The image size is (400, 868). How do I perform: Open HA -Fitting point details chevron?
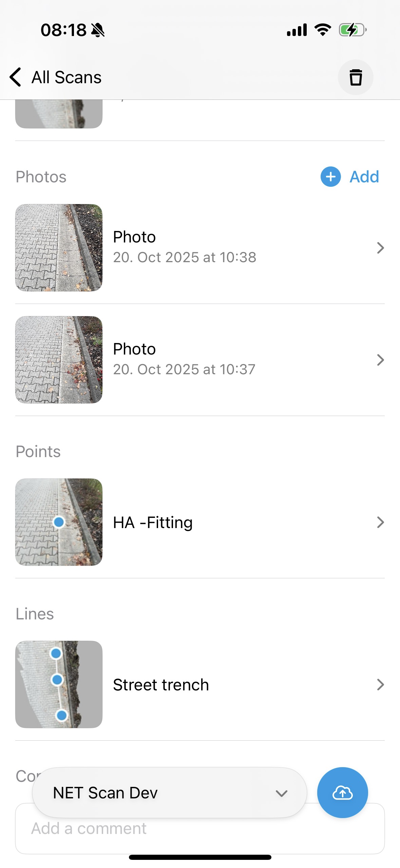coord(380,522)
